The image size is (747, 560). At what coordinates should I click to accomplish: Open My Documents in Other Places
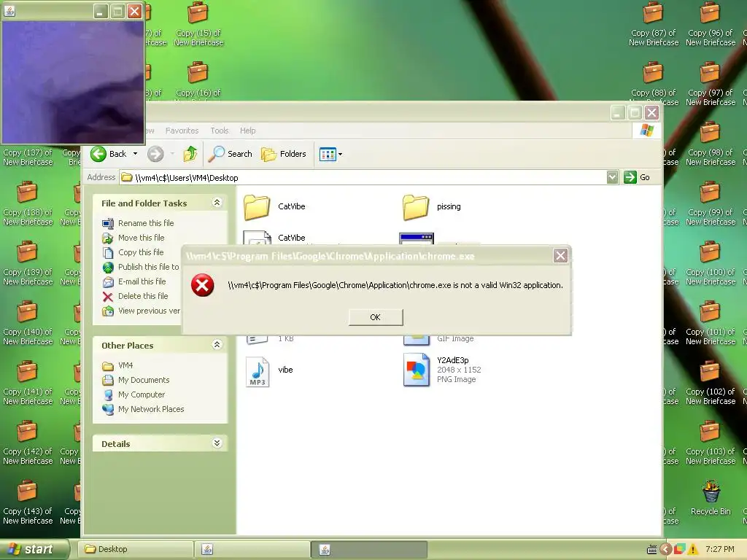click(x=144, y=380)
